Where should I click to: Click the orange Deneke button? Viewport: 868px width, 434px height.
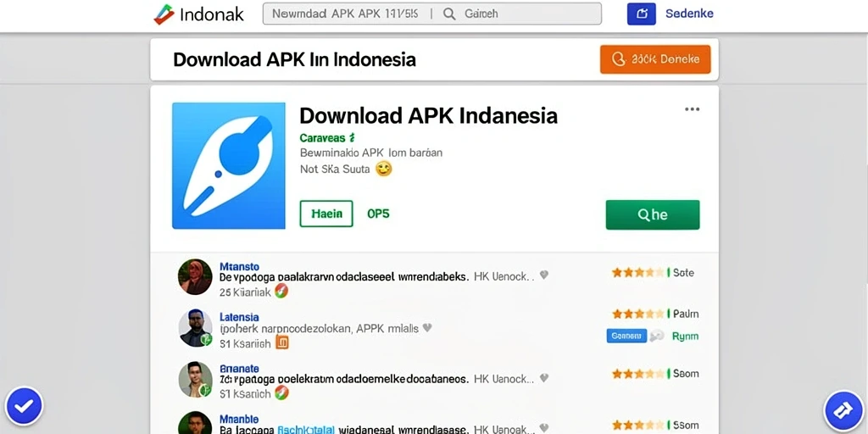[655, 59]
